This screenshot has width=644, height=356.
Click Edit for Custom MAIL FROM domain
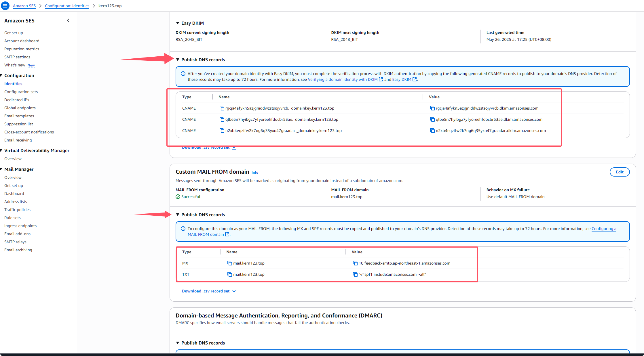pyautogui.click(x=620, y=172)
